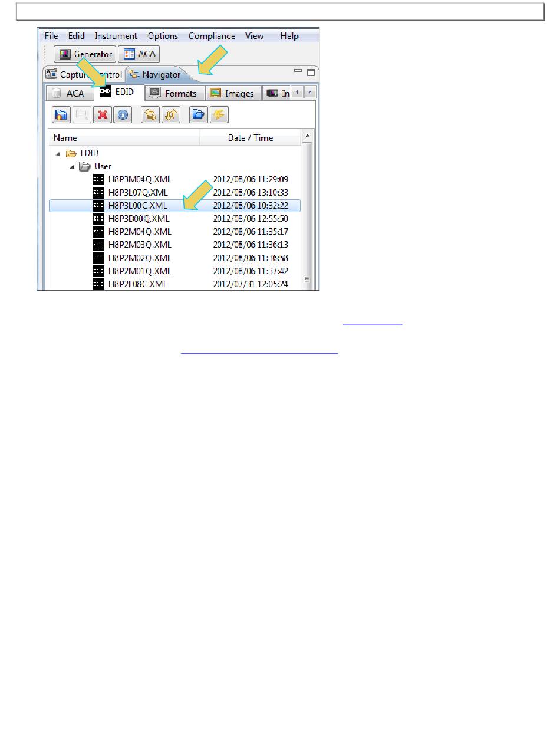This screenshot has width=560, height=747.
Task: Switch to the ACA tab in Navigator
Action: 70,93
